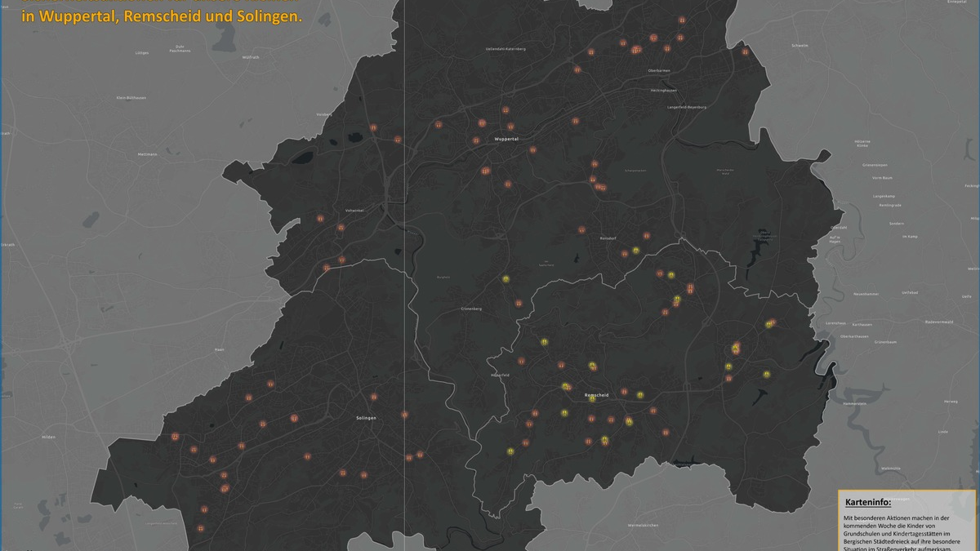Click the Karteninfo heading
Screen dimensions: 980x551
(867, 503)
